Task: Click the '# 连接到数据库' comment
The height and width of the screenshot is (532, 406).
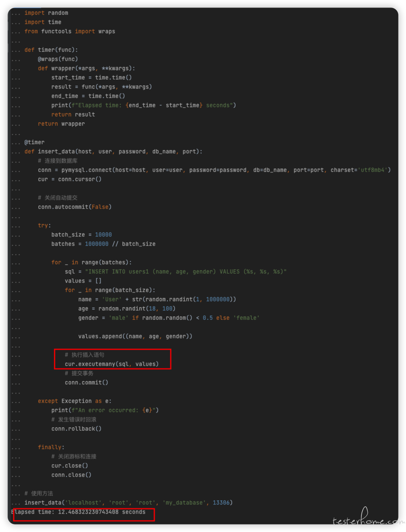Action: pos(58,161)
